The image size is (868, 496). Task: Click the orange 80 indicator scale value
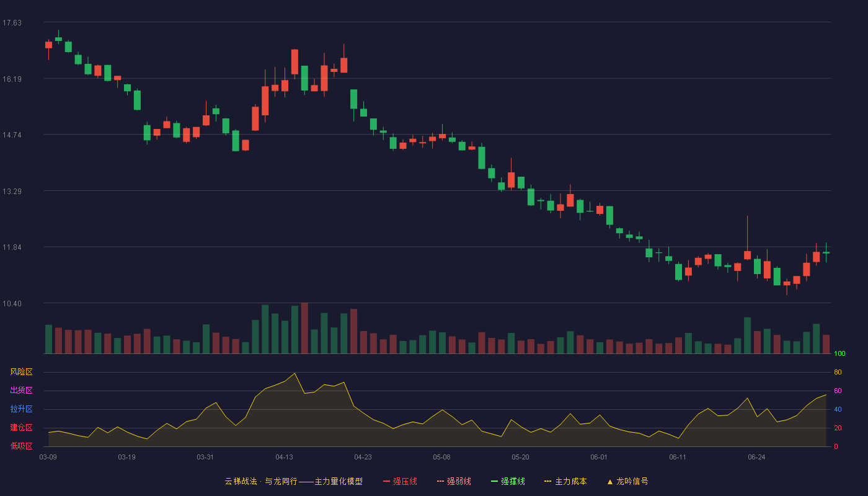pyautogui.click(x=838, y=372)
